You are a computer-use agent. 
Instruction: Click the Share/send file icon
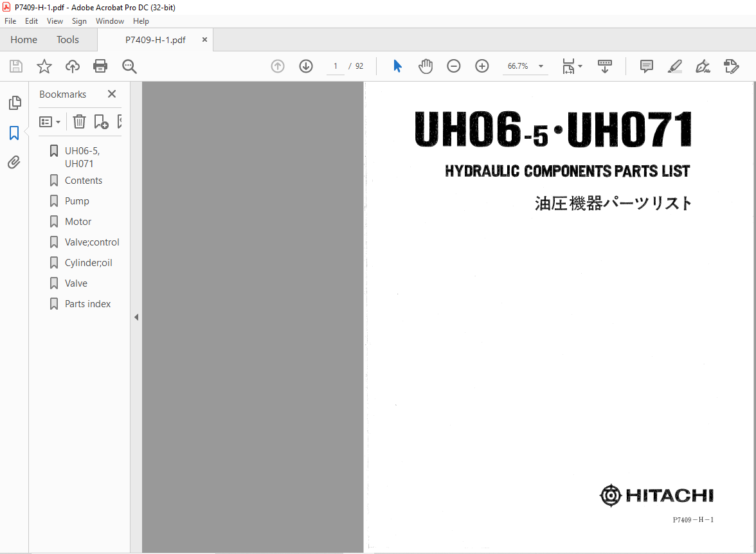[x=732, y=66]
